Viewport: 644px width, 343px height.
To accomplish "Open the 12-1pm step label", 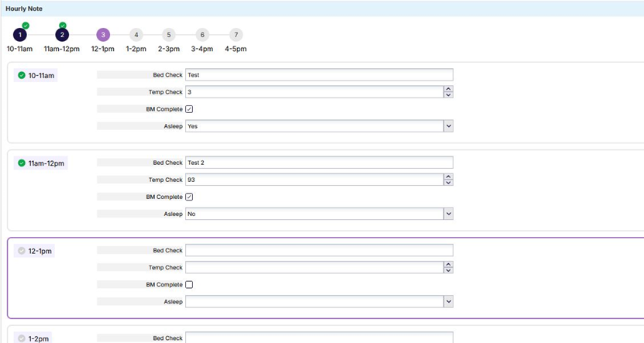I will [x=102, y=49].
